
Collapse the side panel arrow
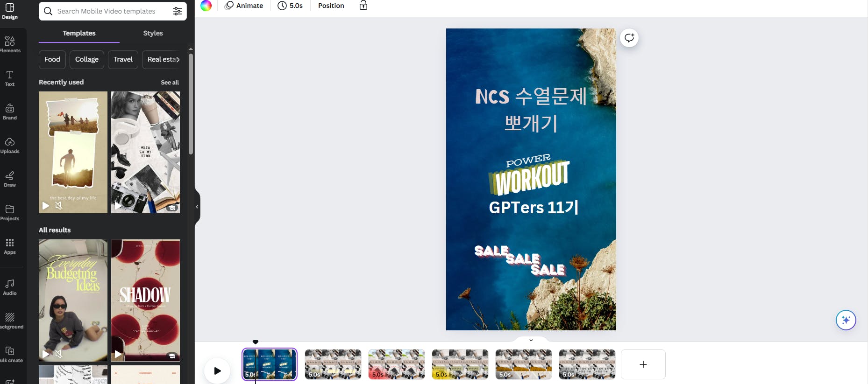[x=197, y=206]
